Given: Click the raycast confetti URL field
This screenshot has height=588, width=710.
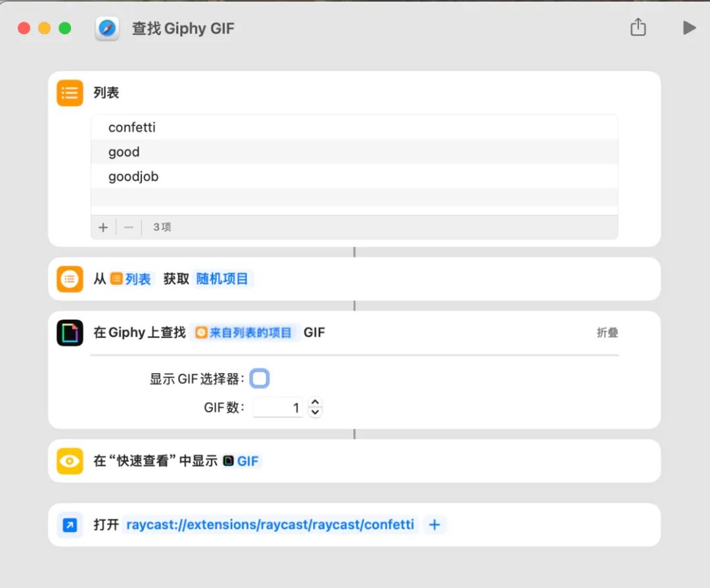Looking at the screenshot, I should (270, 525).
